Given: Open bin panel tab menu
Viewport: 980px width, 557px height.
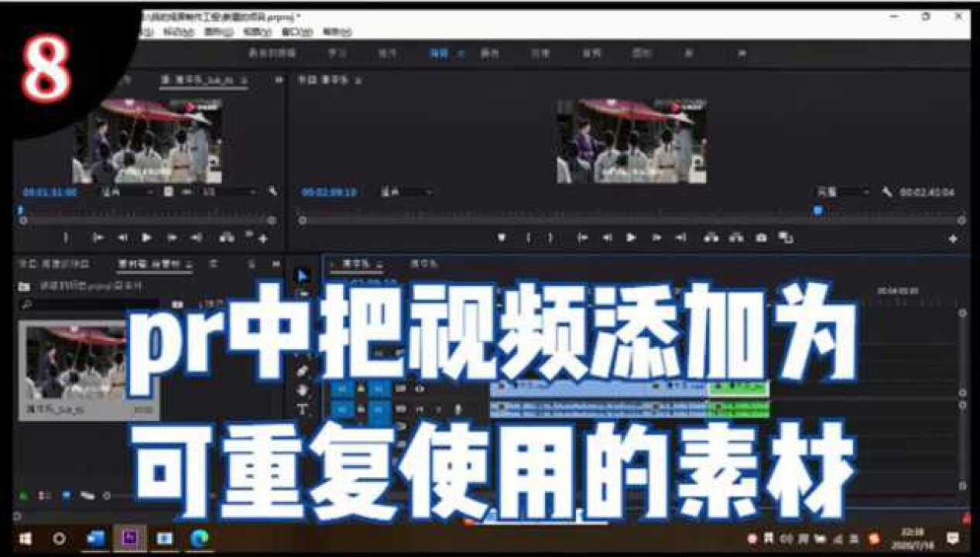Looking at the screenshot, I should pyautogui.click(x=189, y=264).
